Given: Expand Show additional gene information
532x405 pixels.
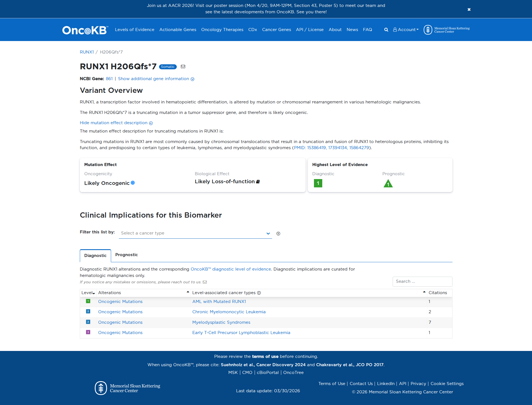Looking at the screenshot, I should (156, 79).
